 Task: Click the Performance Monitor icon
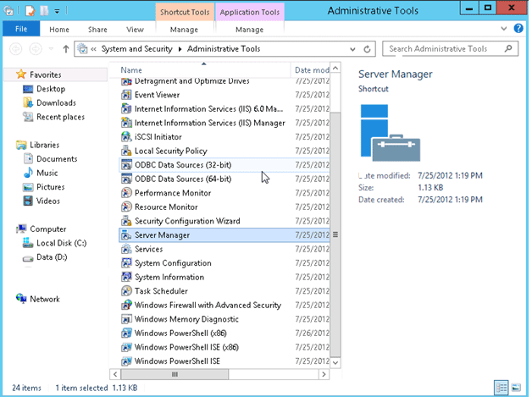tap(126, 193)
